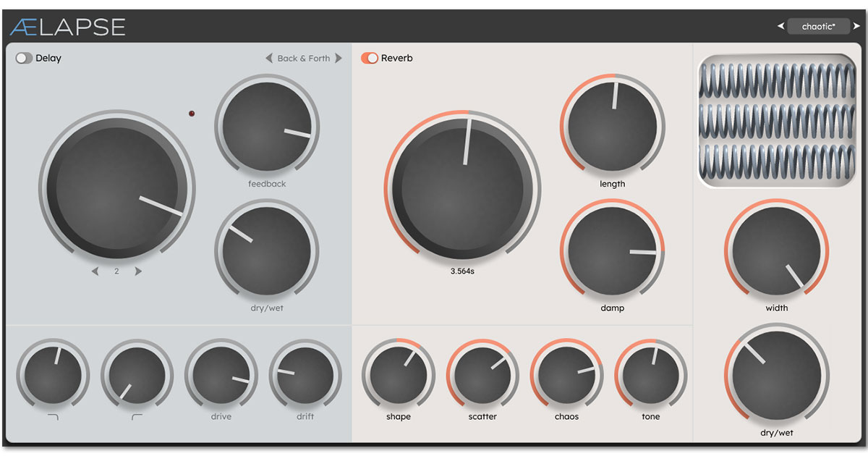The height and width of the screenshot is (456, 868).
Task: Click the high-pass filter knob
Action: pyautogui.click(x=137, y=375)
